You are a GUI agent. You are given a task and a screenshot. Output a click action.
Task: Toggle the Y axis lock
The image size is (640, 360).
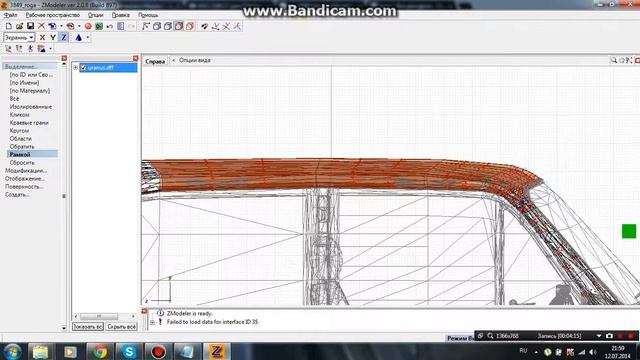53,38
